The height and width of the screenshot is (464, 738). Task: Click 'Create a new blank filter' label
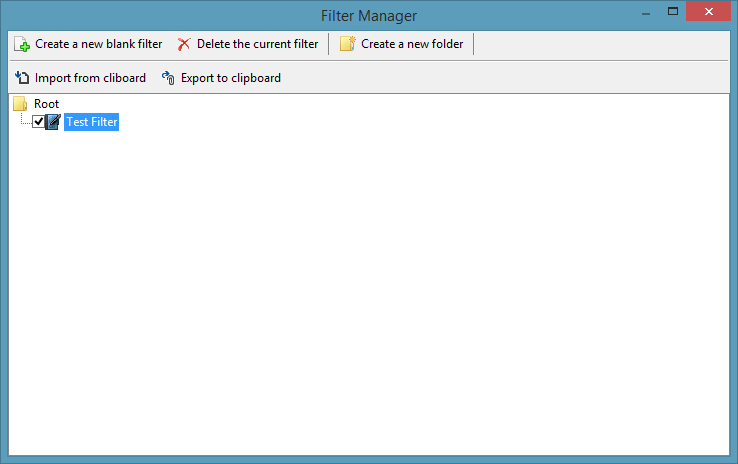98,44
